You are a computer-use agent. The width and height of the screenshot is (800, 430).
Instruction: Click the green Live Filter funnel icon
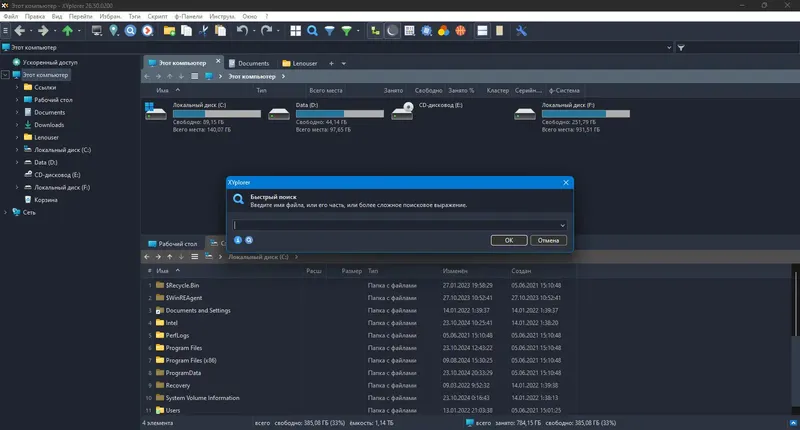pyautogui.click(x=346, y=31)
